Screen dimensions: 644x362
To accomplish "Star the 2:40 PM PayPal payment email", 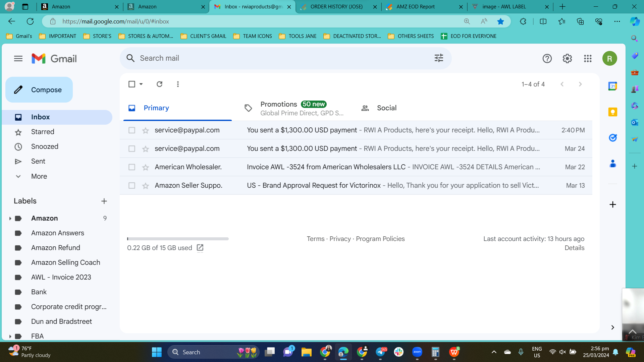I will pyautogui.click(x=145, y=130).
